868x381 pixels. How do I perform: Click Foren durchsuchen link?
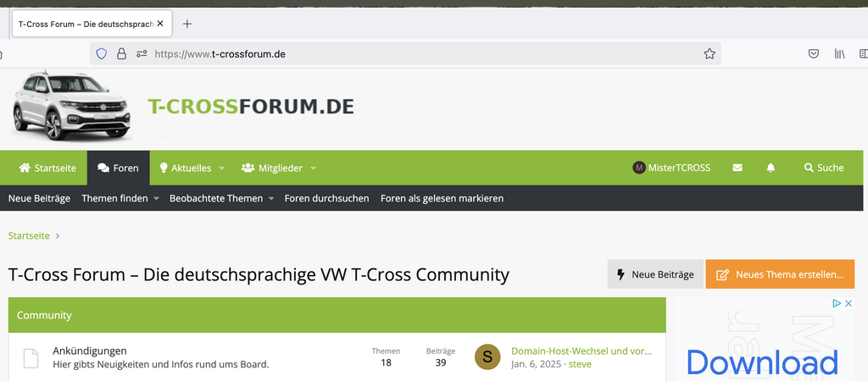[x=326, y=198]
